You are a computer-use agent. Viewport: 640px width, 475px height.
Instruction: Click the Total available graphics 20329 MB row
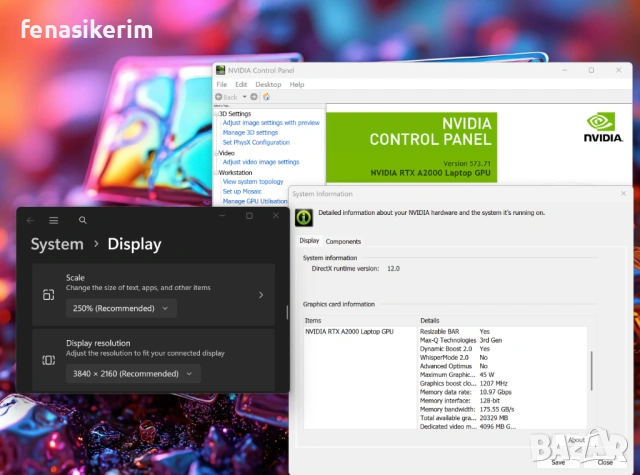(503, 417)
